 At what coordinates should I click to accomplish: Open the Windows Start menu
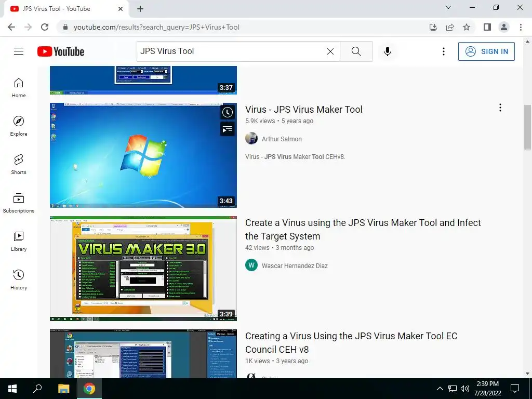(12, 389)
